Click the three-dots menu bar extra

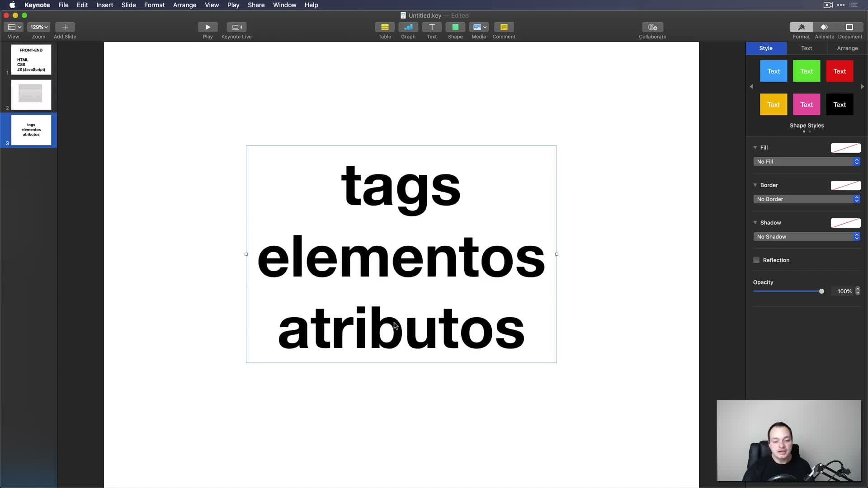coord(841,5)
